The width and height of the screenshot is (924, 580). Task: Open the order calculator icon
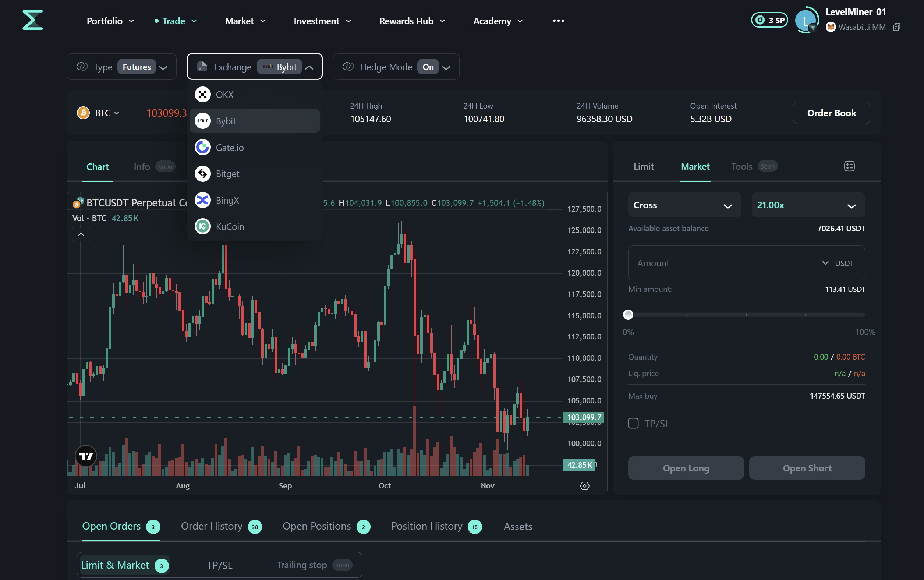[849, 166]
